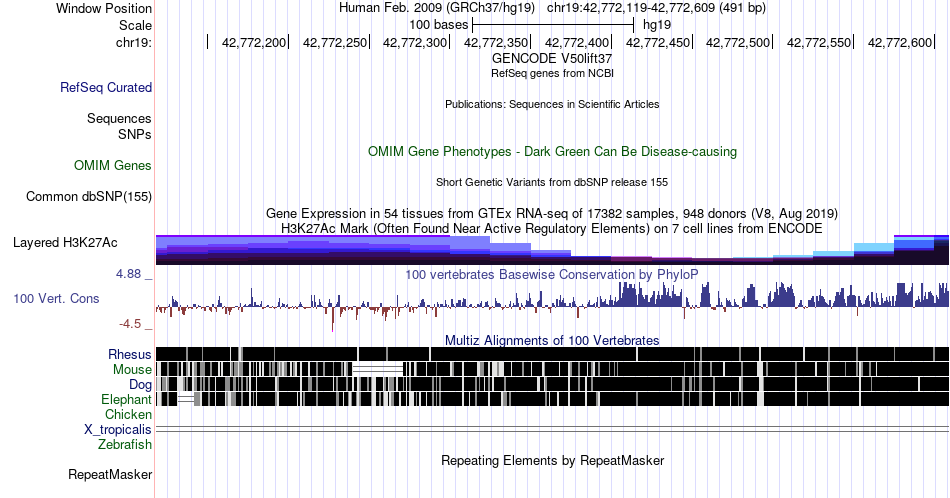Select the RepeatMasker track label
The image size is (950, 498).
pyautogui.click(x=110, y=474)
